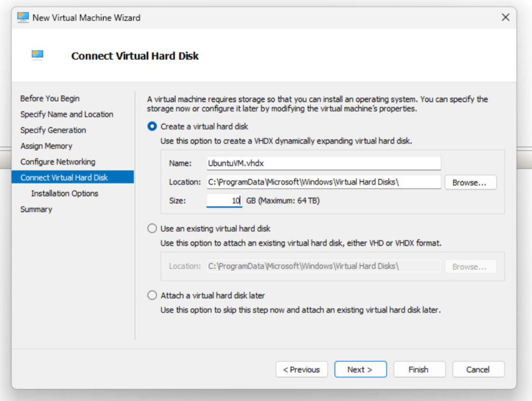Open the Installation Options step
This screenshot has width=532, height=401.
click(x=64, y=194)
